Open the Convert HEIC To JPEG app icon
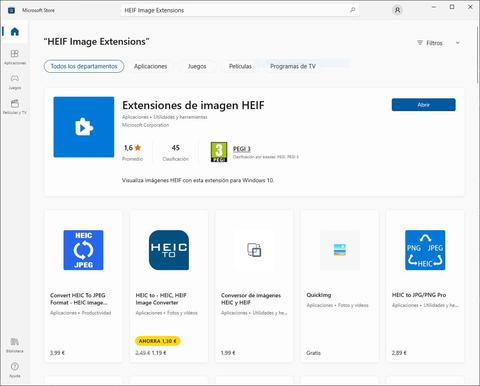 [x=83, y=250]
